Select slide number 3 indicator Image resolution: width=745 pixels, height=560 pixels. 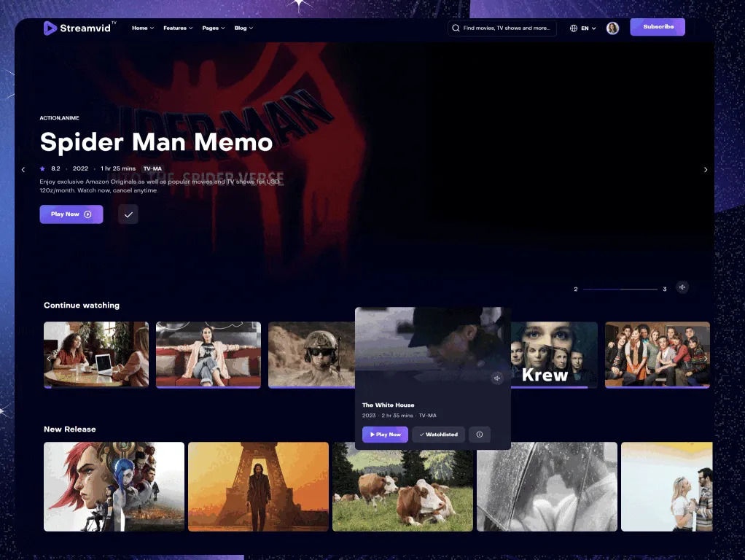[665, 289]
